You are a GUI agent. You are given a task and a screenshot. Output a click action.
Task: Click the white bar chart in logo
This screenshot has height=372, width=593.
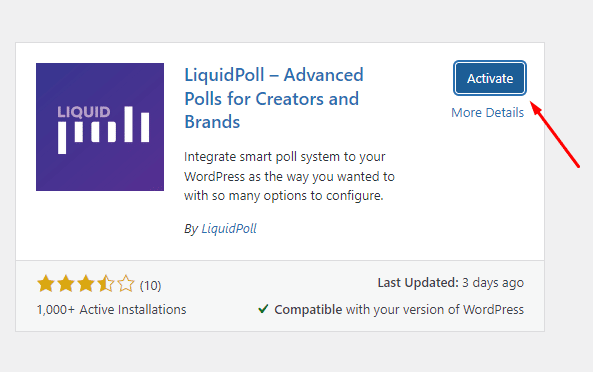click(103, 130)
